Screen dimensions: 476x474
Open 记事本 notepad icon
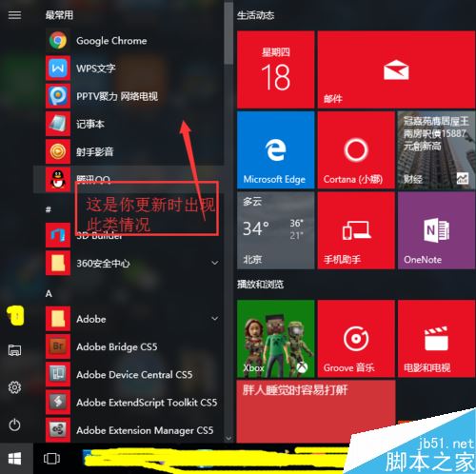(58, 124)
